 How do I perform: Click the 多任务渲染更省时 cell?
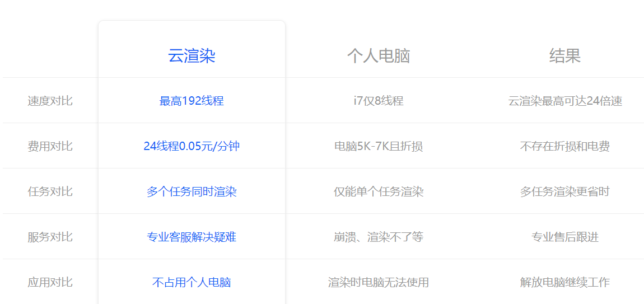564,191
